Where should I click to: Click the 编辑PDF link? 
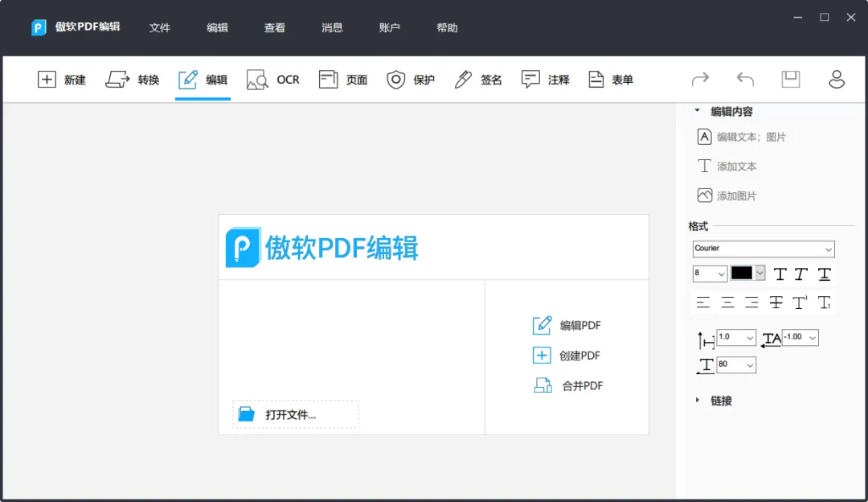(580, 325)
